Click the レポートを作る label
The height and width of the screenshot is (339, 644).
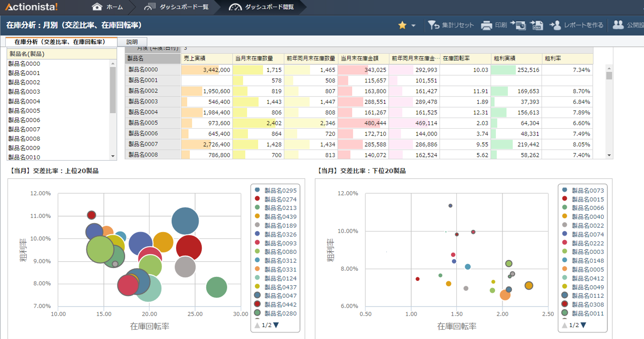tap(584, 25)
